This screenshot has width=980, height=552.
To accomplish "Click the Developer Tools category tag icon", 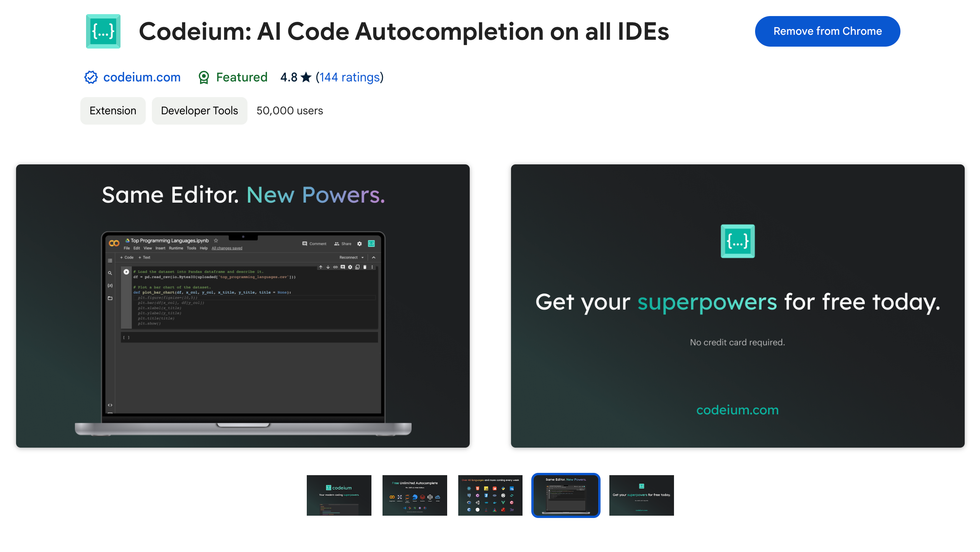I will pos(199,110).
